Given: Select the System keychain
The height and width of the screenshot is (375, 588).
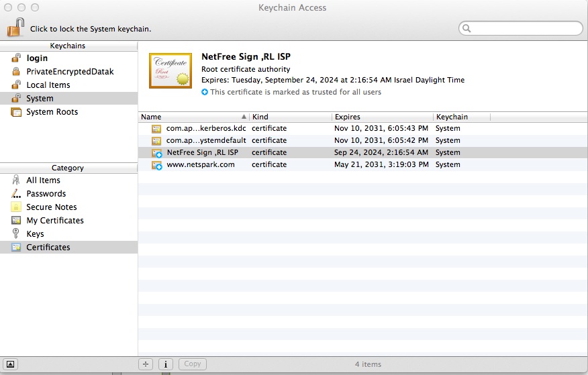Looking at the screenshot, I should [x=68, y=99].
